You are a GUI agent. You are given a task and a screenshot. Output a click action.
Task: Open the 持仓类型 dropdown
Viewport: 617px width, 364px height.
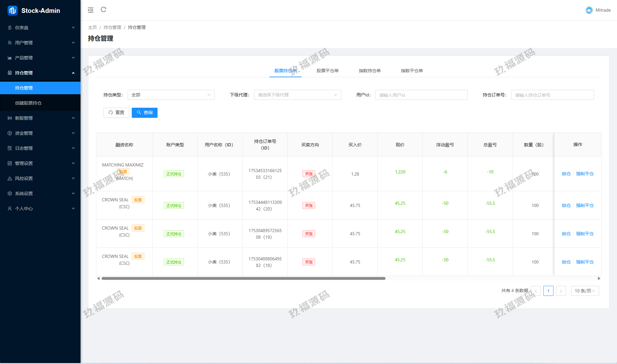click(171, 95)
